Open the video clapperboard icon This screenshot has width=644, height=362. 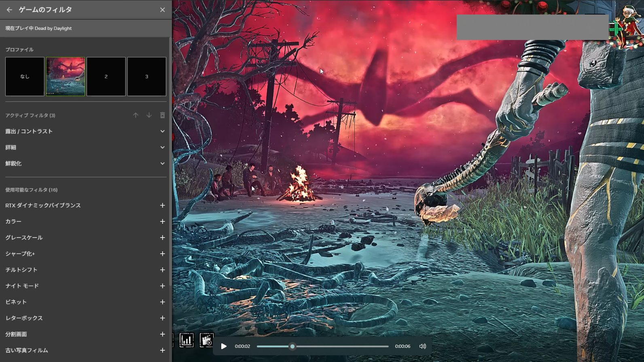pyautogui.click(x=206, y=341)
